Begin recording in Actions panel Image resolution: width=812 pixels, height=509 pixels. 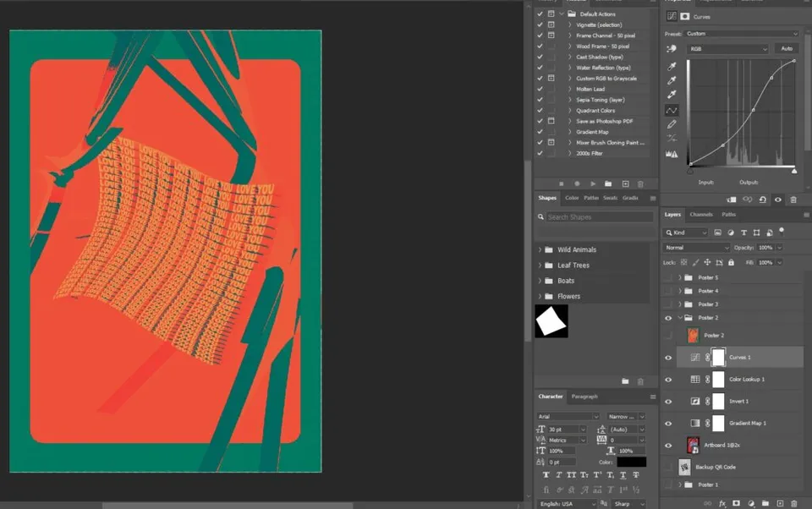pyautogui.click(x=577, y=183)
